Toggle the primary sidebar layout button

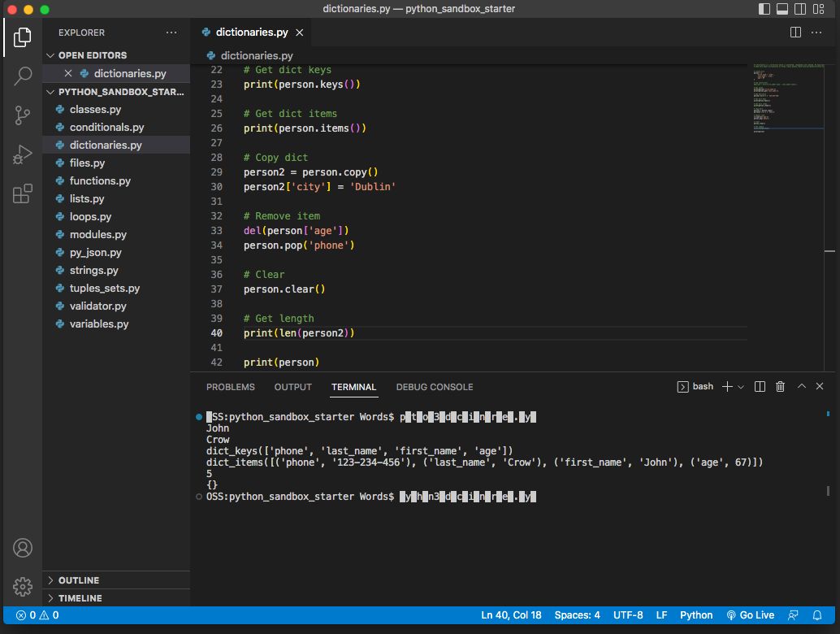(764, 9)
